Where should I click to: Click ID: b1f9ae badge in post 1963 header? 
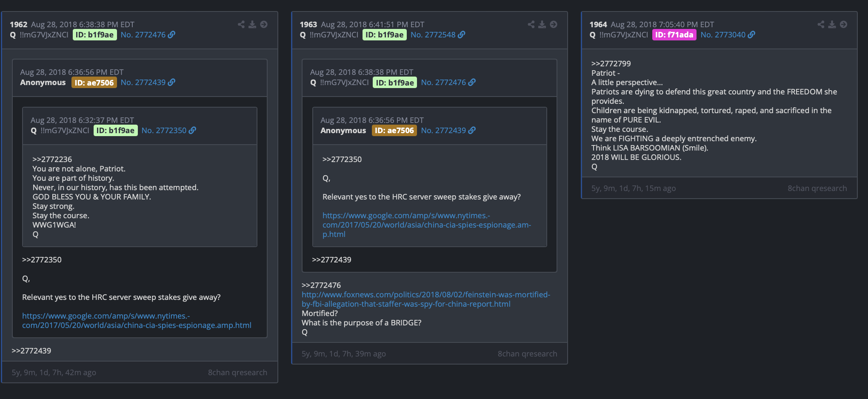[384, 34]
